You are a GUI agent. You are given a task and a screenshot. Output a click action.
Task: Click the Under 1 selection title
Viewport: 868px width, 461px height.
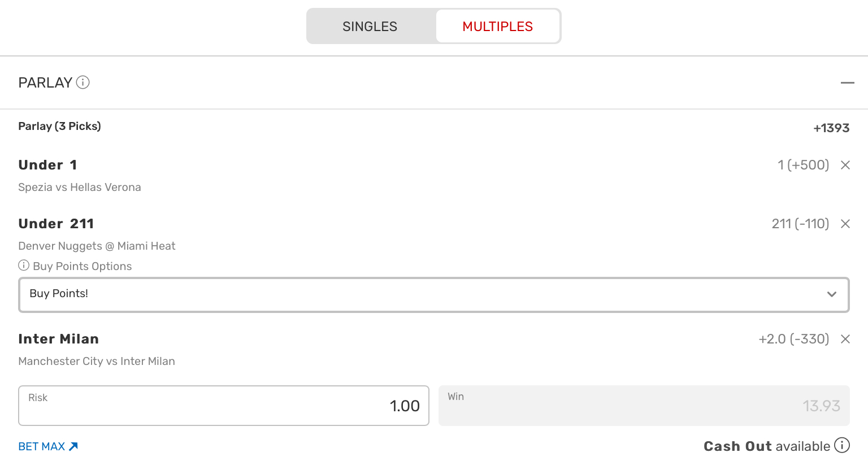47,165
